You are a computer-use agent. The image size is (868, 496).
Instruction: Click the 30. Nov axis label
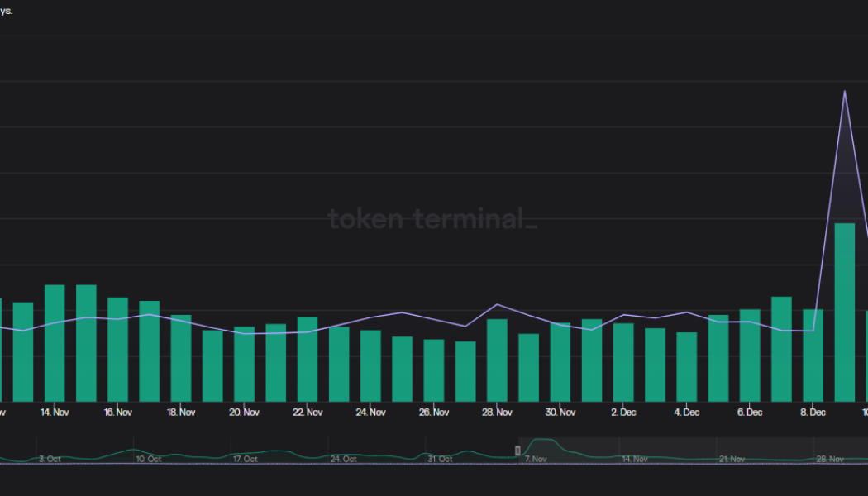(560, 412)
